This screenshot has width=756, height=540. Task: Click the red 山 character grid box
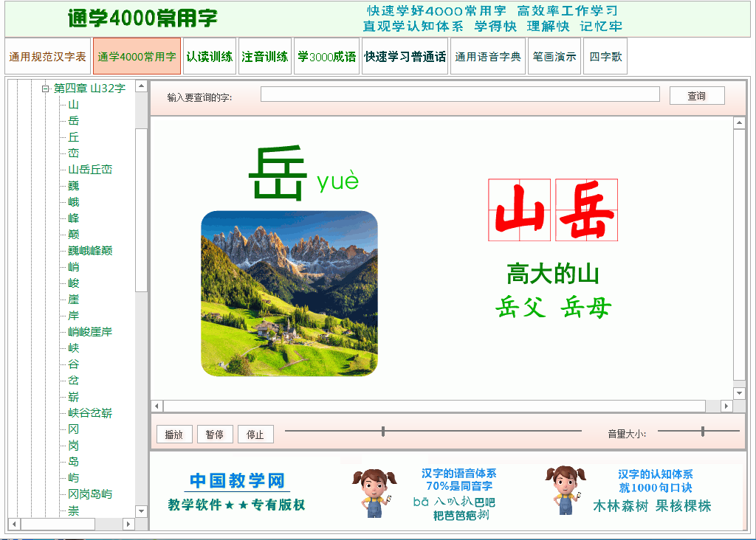(520, 210)
